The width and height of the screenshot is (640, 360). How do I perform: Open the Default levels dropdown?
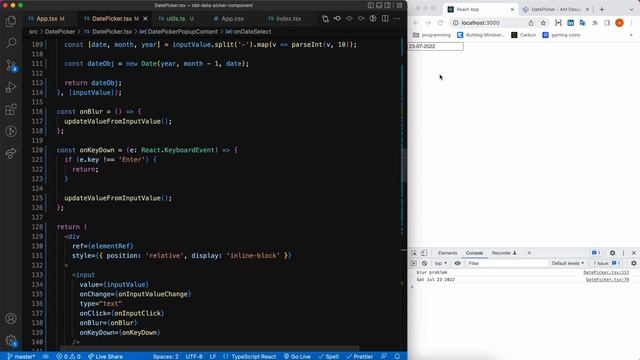pos(568,263)
